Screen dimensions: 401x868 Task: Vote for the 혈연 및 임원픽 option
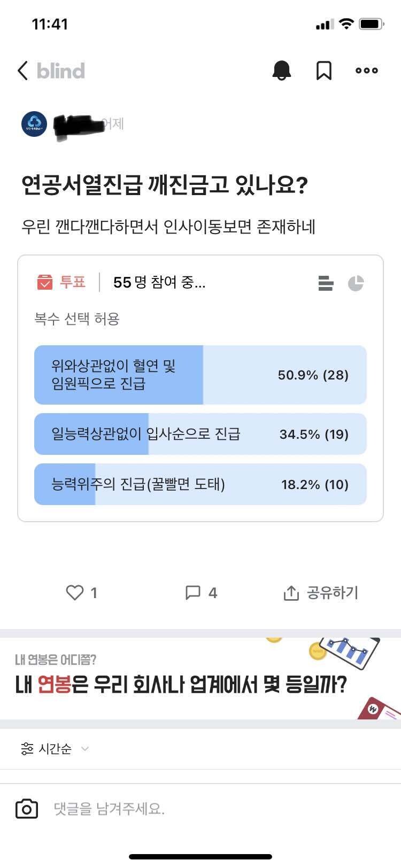[x=200, y=375]
